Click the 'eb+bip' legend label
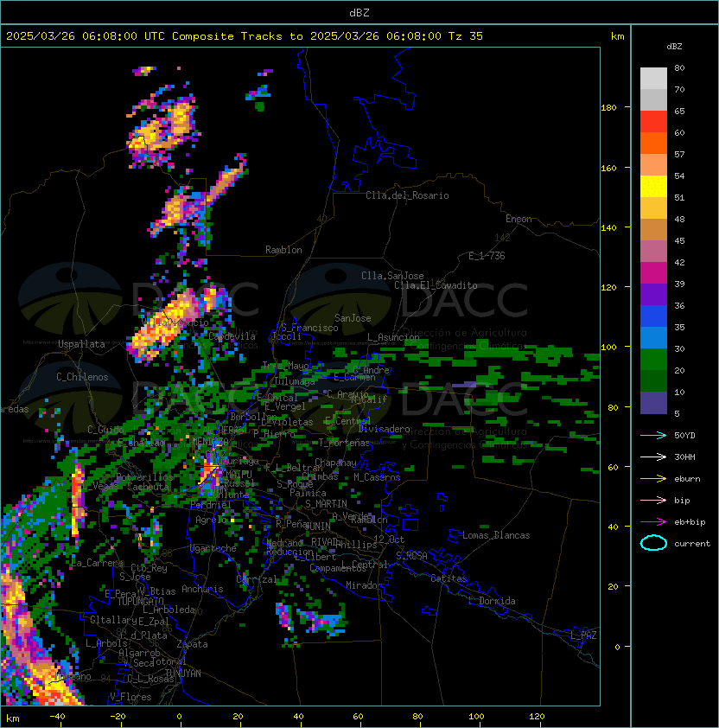Screen dimensions: 719x728 point(690,522)
